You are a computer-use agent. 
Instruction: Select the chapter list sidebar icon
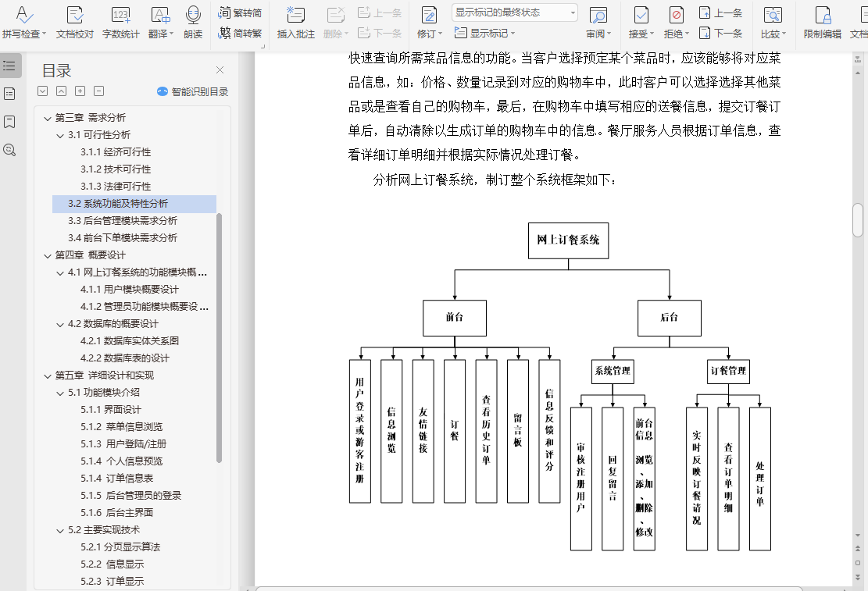point(9,94)
